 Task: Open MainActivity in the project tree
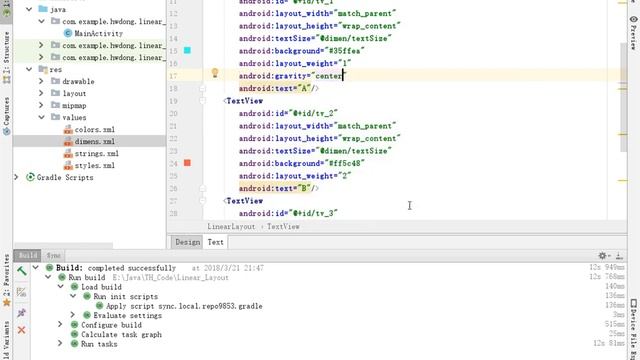click(x=98, y=33)
